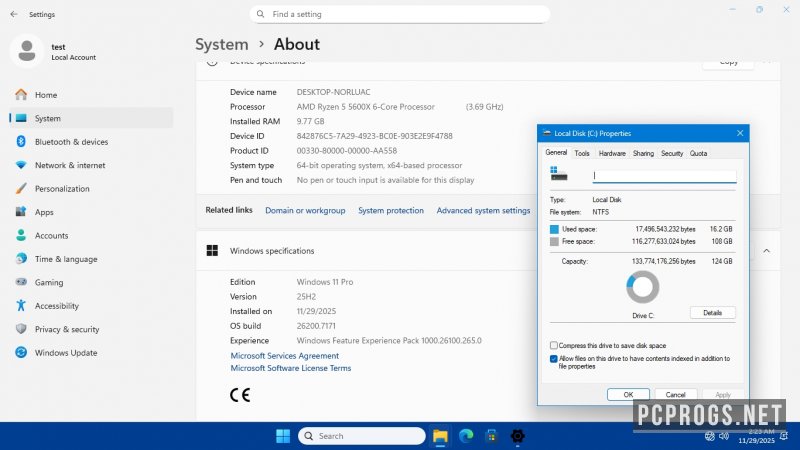Open Accounts settings
The width and height of the screenshot is (800, 450).
(91, 236)
